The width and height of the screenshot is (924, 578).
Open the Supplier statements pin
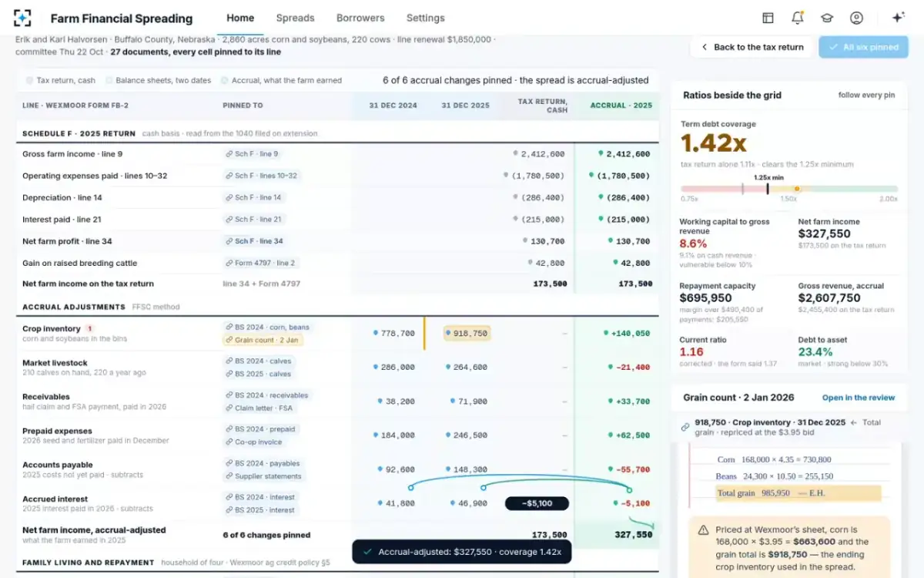(265, 476)
